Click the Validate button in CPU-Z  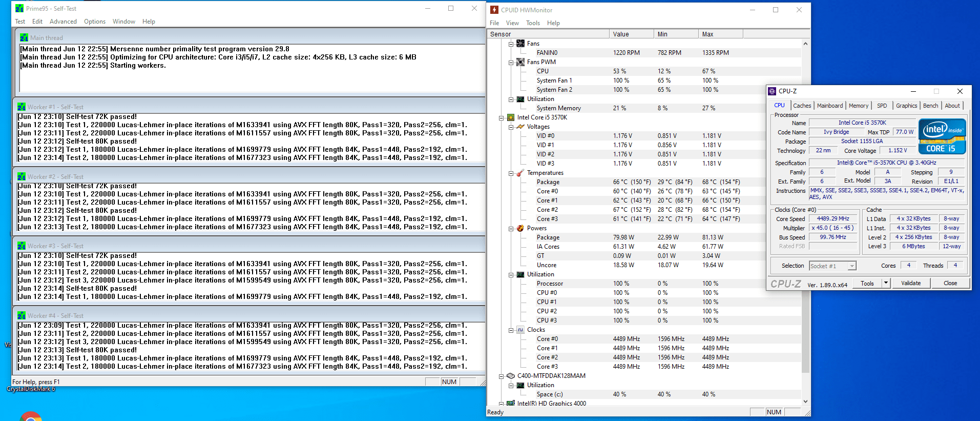tap(911, 283)
